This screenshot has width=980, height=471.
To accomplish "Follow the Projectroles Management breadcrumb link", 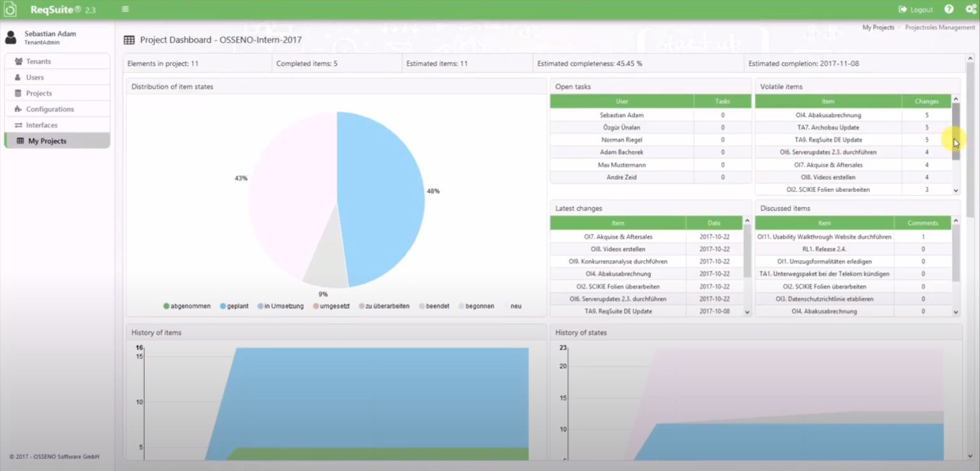I will pos(940,27).
